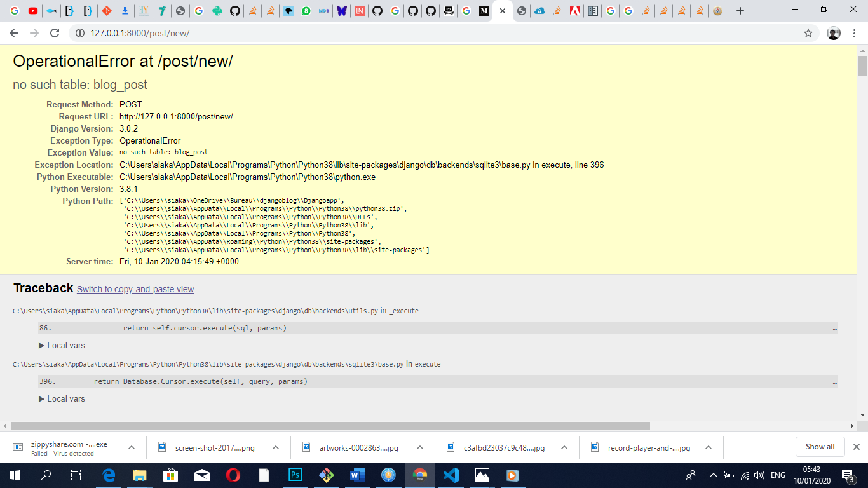Viewport: 868px width, 488px height.
Task: Reload the current page
Action: point(55,33)
